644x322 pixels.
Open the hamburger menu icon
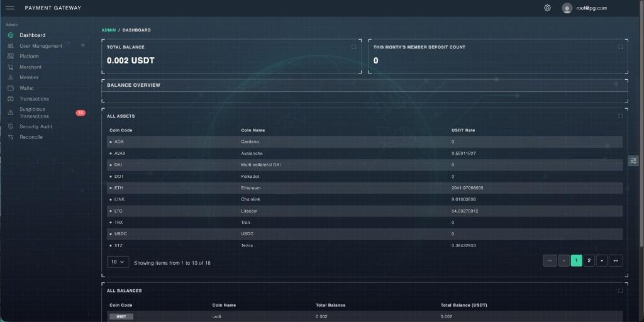(x=10, y=8)
